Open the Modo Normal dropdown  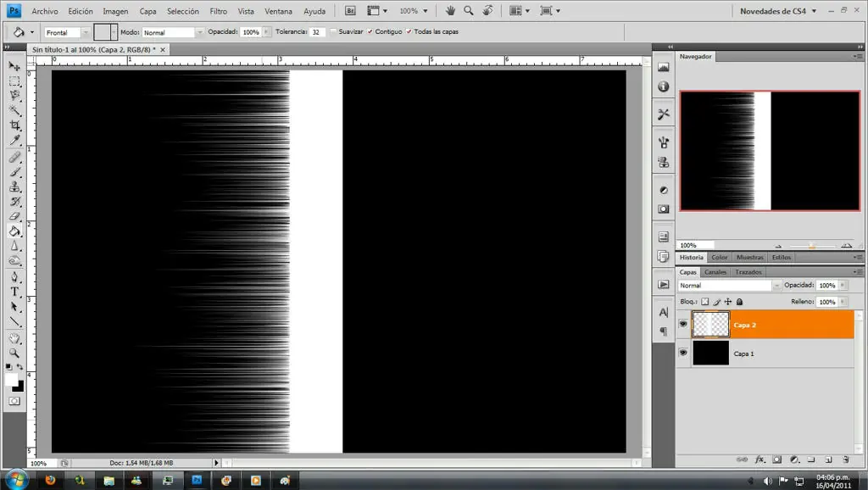[200, 33]
